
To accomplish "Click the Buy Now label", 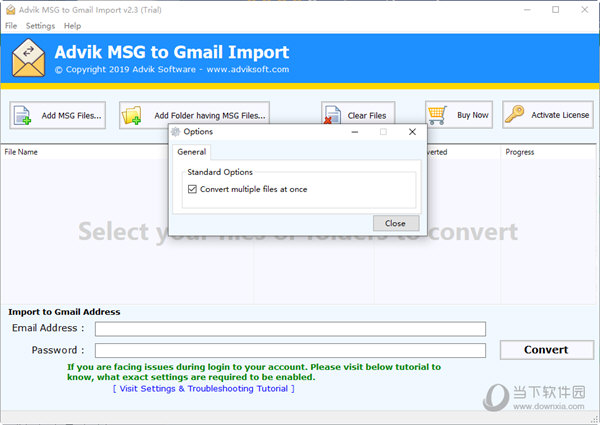I will (x=473, y=115).
